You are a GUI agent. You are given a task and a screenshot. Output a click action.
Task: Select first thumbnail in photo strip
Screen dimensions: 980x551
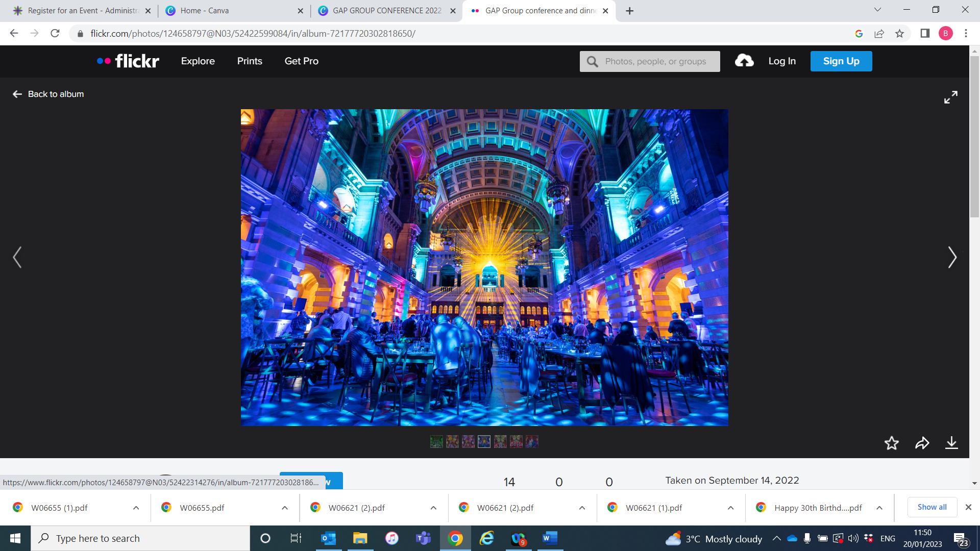pyautogui.click(x=436, y=441)
